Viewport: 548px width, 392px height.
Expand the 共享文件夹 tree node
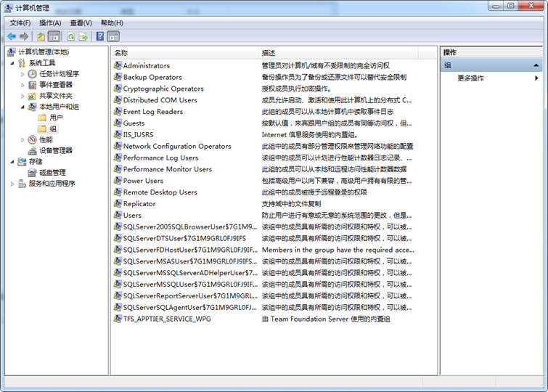coord(23,96)
